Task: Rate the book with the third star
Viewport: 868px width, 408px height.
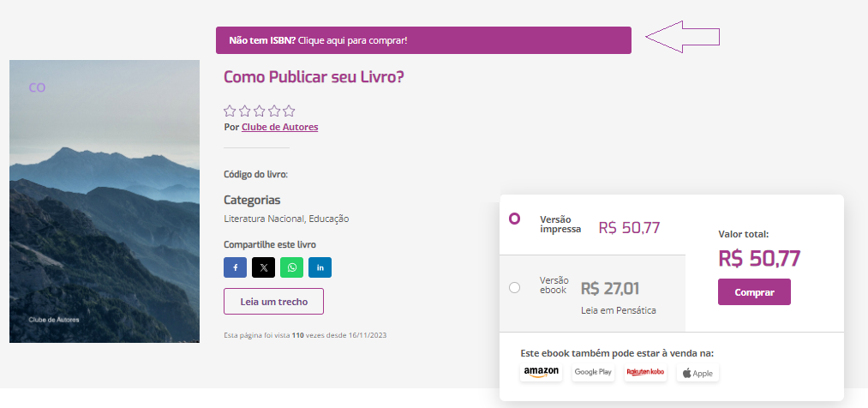Action: pos(259,111)
